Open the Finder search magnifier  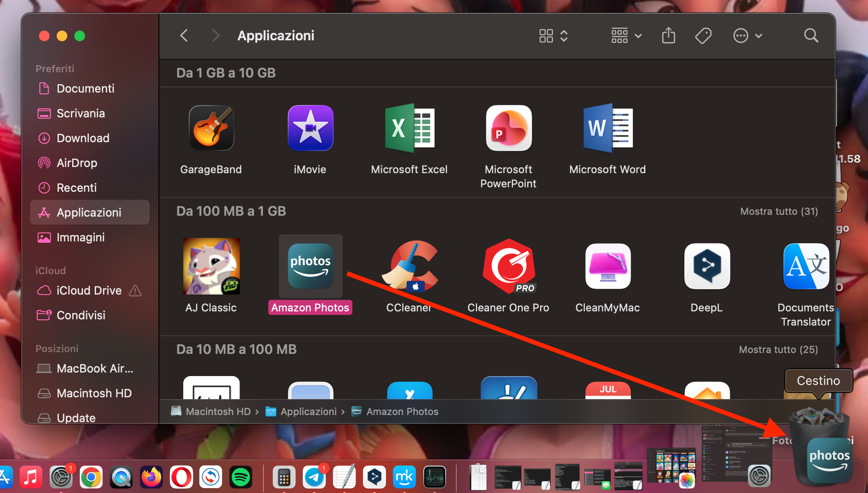pos(811,35)
